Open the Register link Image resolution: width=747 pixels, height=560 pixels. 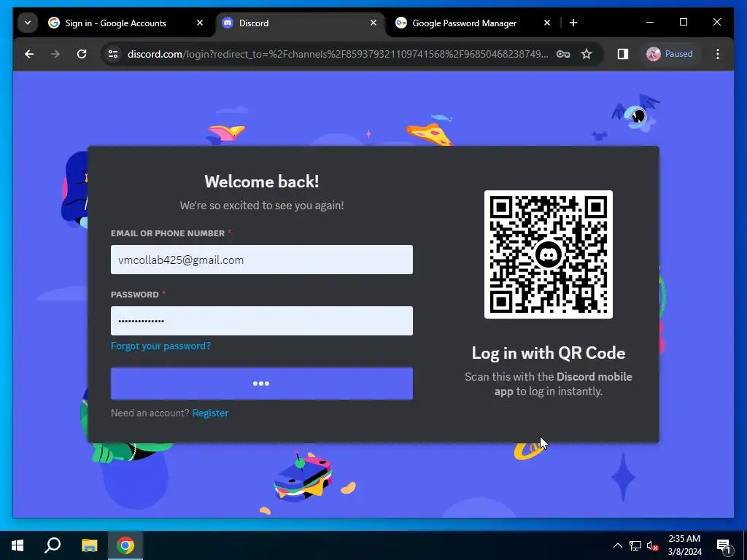(210, 413)
